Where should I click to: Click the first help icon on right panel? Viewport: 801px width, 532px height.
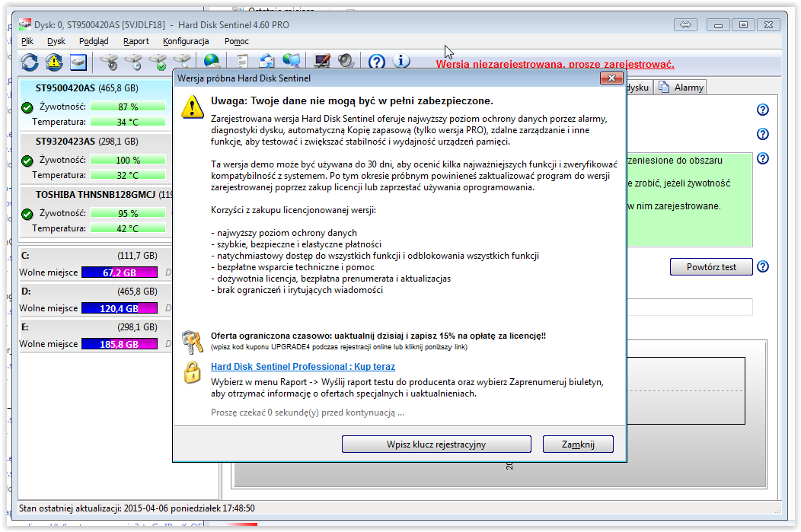click(x=763, y=110)
